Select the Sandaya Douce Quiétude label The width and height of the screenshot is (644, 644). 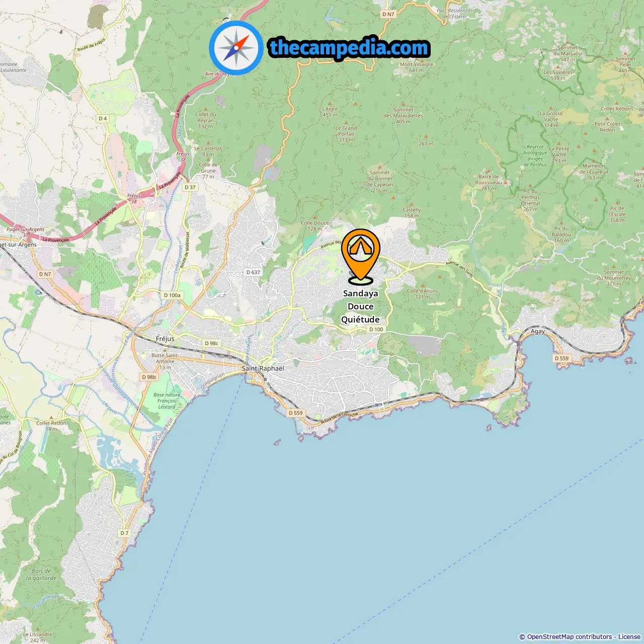click(x=360, y=306)
